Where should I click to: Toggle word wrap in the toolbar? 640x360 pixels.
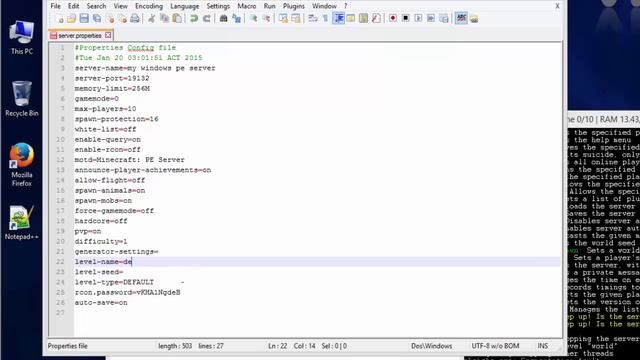(x=313, y=18)
